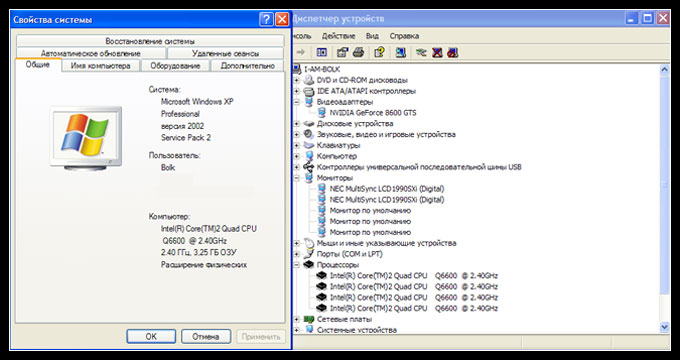Click the Отмена button
The image size is (680, 360).
(206, 336)
